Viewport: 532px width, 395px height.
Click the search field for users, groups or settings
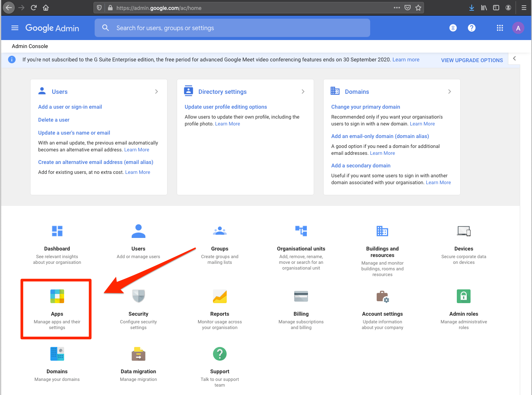232,28
